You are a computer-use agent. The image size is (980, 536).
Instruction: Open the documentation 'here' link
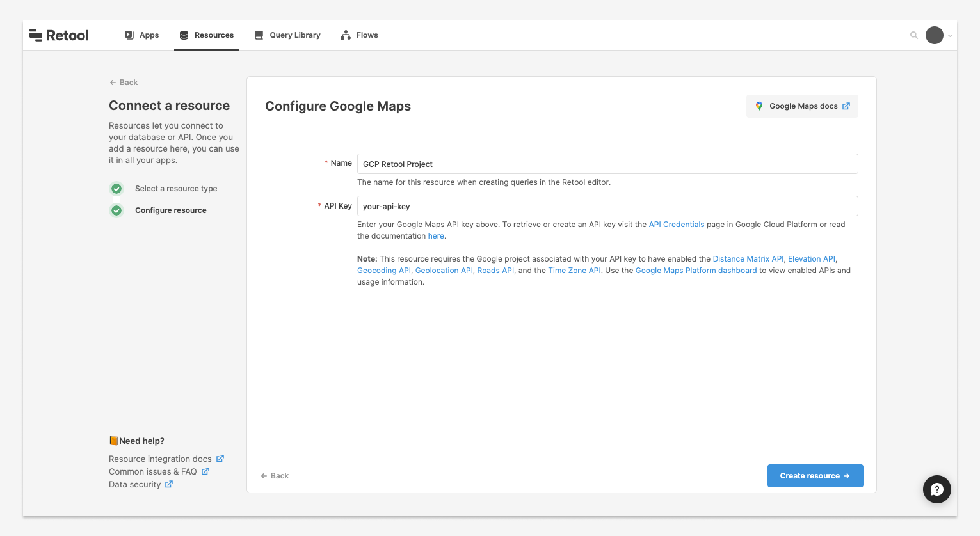tap(436, 236)
